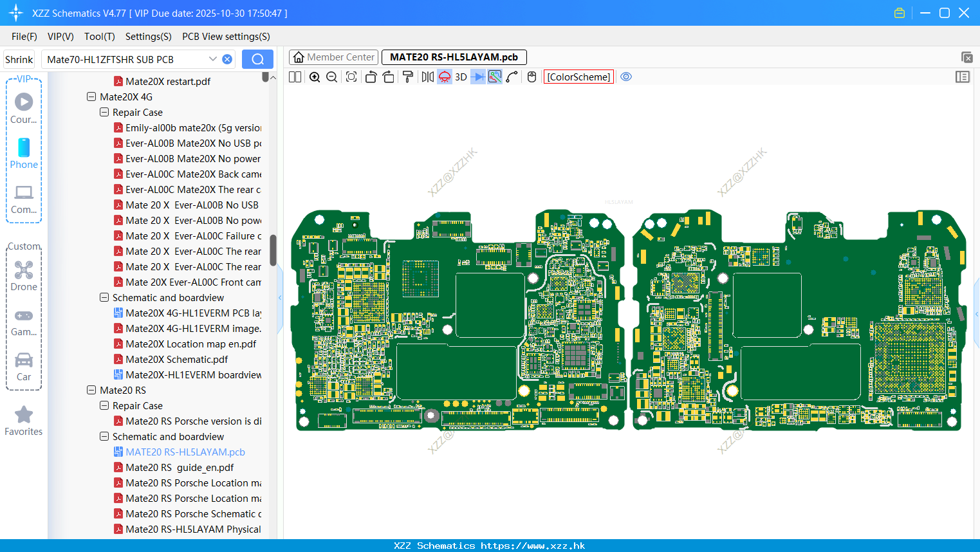Clear the search field
Viewport: 980px width, 552px height.
(x=227, y=59)
